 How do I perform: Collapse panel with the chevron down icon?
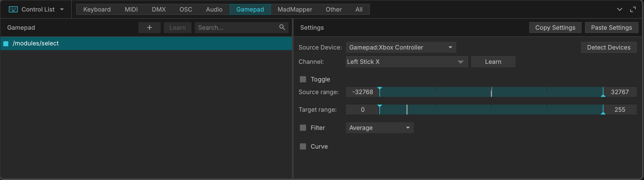620,9
